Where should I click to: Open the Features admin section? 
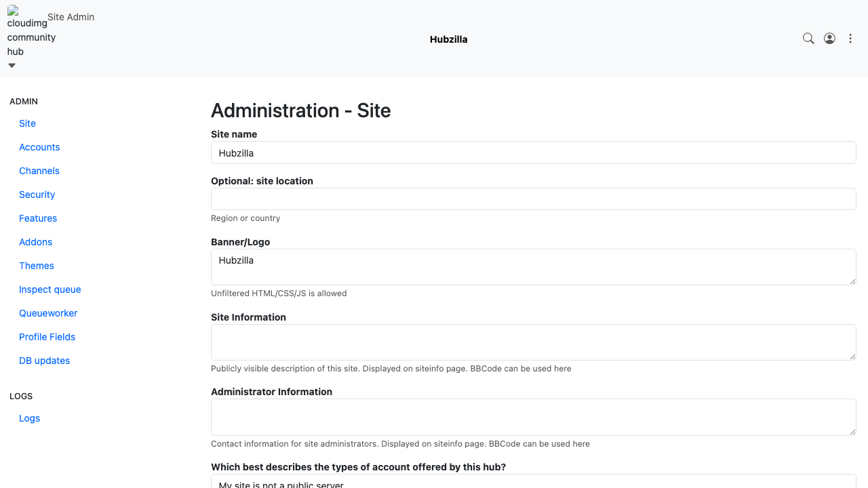coord(38,218)
